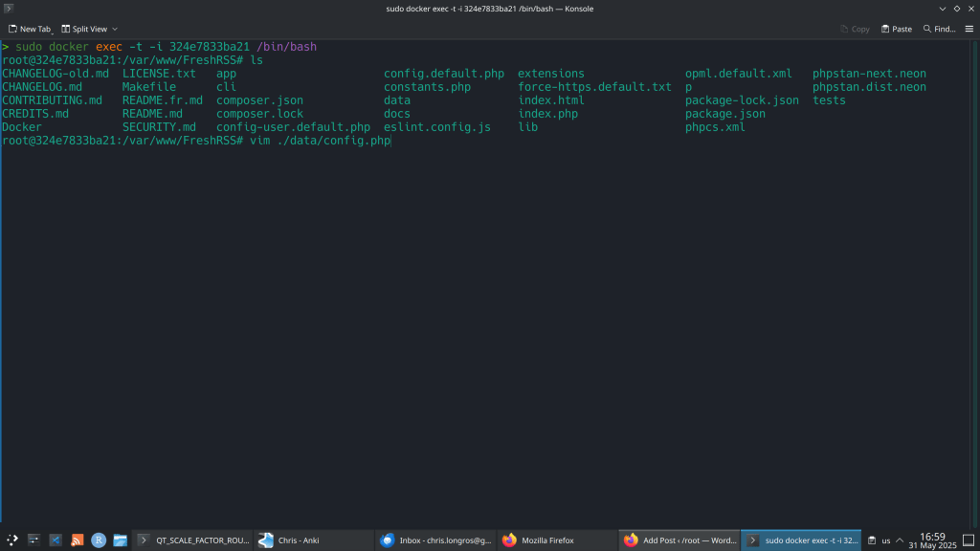Click the 'us' keyboard layout indicator
Image resolution: width=980 pixels, height=551 pixels.
(885, 540)
